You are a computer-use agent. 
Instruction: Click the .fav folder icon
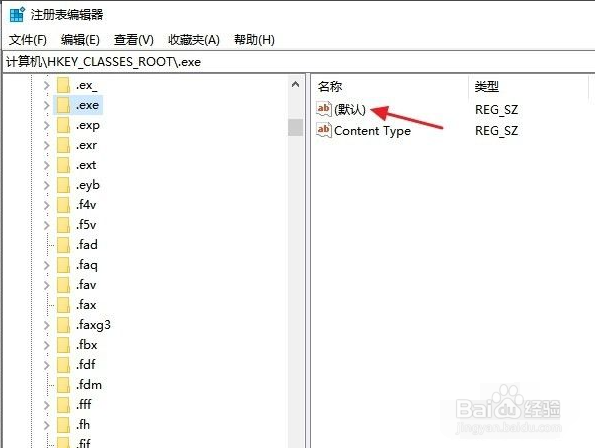point(63,285)
